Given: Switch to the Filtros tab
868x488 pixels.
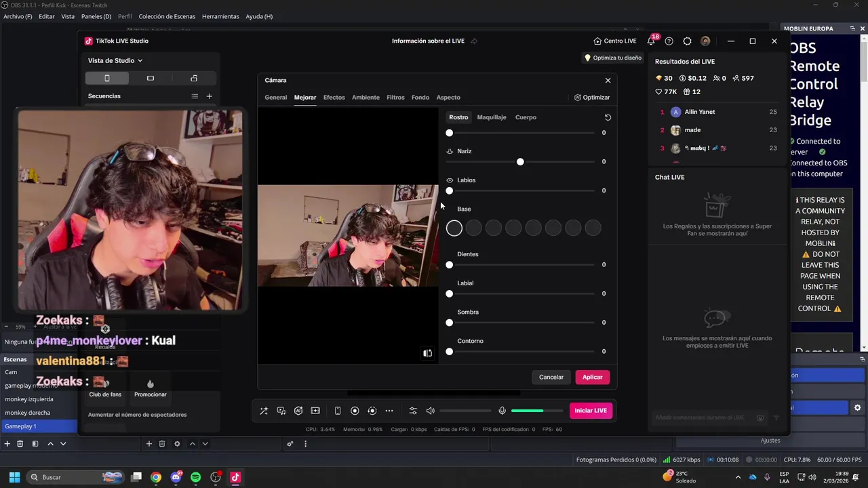Looking at the screenshot, I should click(x=395, y=98).
